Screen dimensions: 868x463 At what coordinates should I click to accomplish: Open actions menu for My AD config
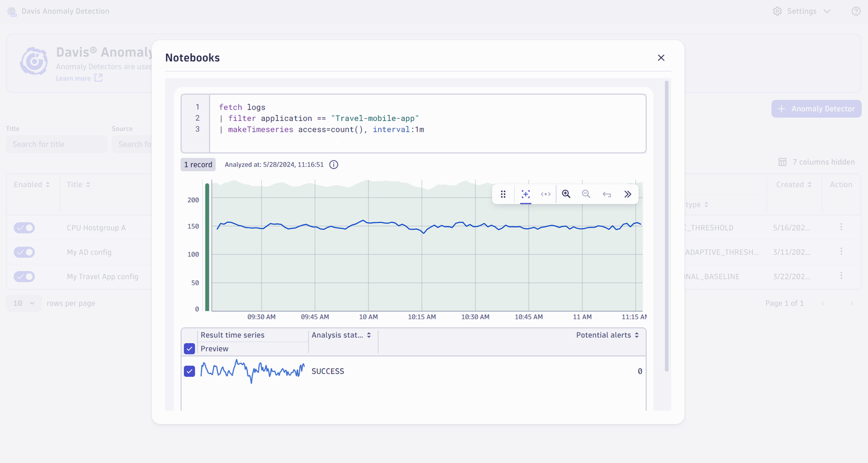click(841, 252)
